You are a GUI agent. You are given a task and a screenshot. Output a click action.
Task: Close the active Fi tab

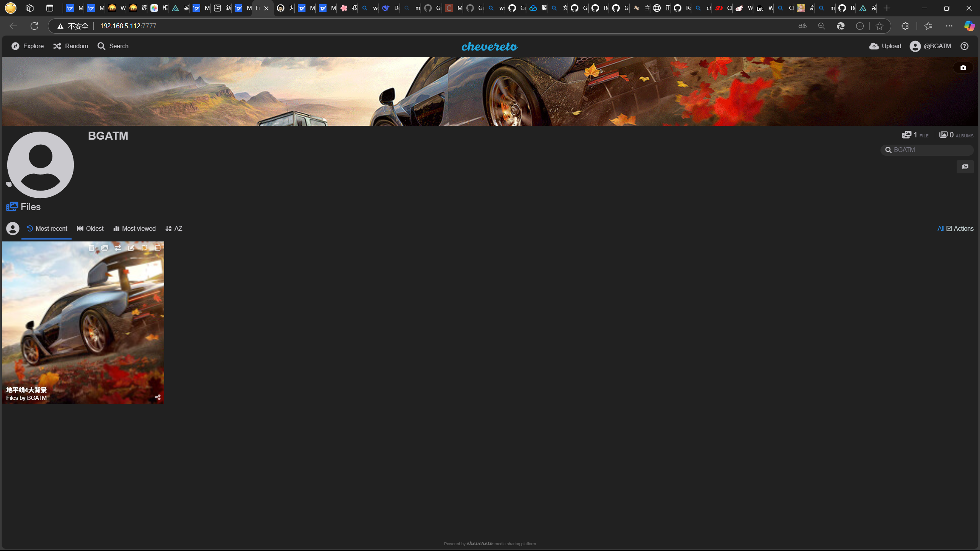pyautogui.click(x=266, y=8)
